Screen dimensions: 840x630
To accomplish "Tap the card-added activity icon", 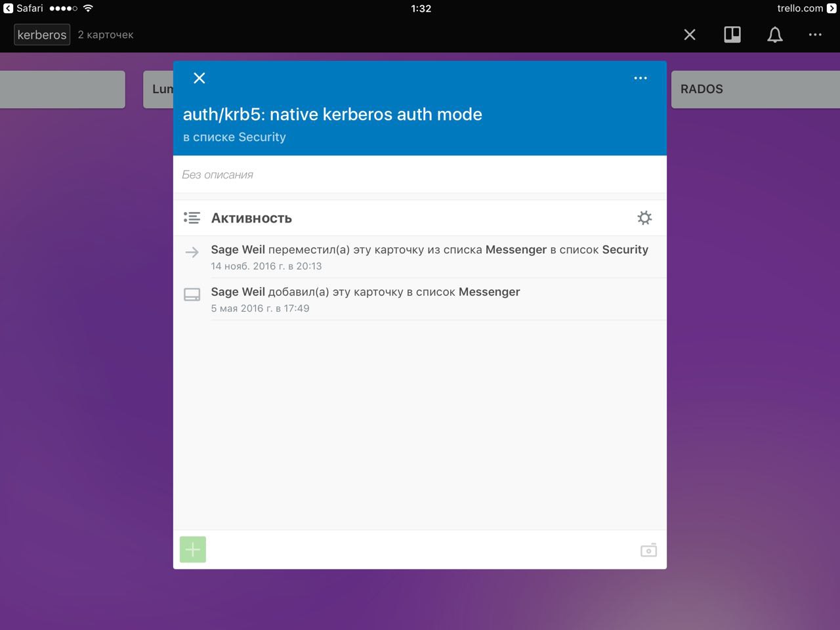I will (192, 295).
